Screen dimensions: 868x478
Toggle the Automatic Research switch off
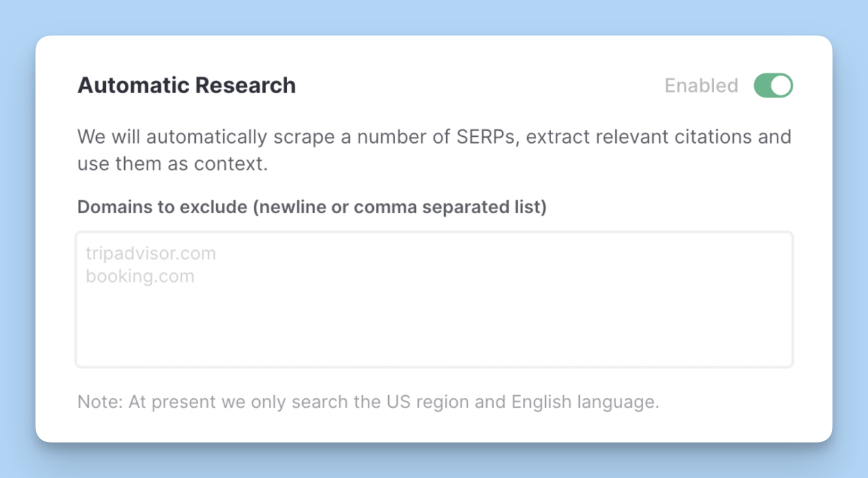[773, 86]
